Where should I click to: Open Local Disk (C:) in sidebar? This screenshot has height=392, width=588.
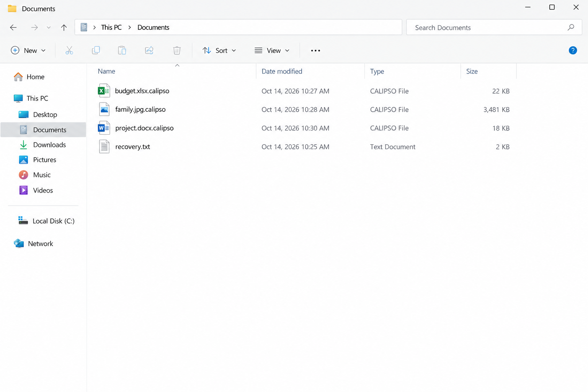[x=46, y=221]
